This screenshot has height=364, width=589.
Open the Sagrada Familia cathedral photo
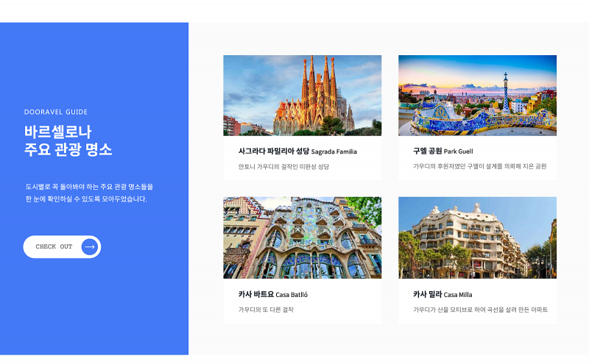[x=302, y=96]
